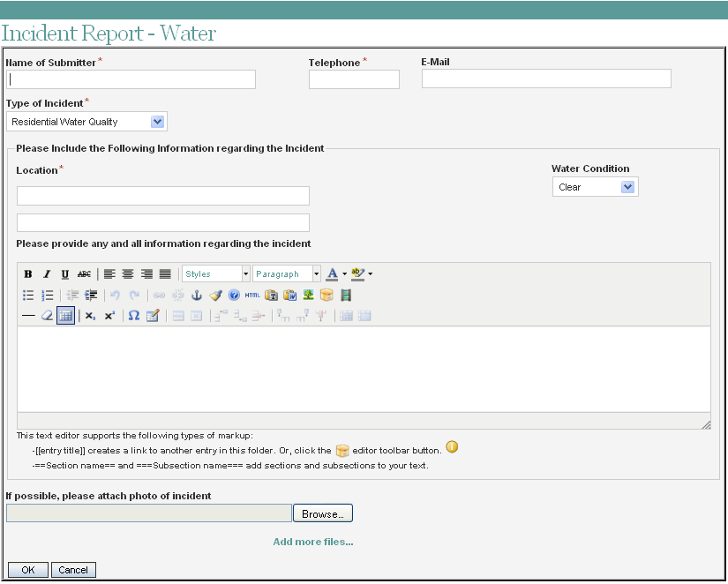This screenshot has height=584, width=728.
Task: Toggle visible guidelines in the editor
Action: [x=65, y=316]
